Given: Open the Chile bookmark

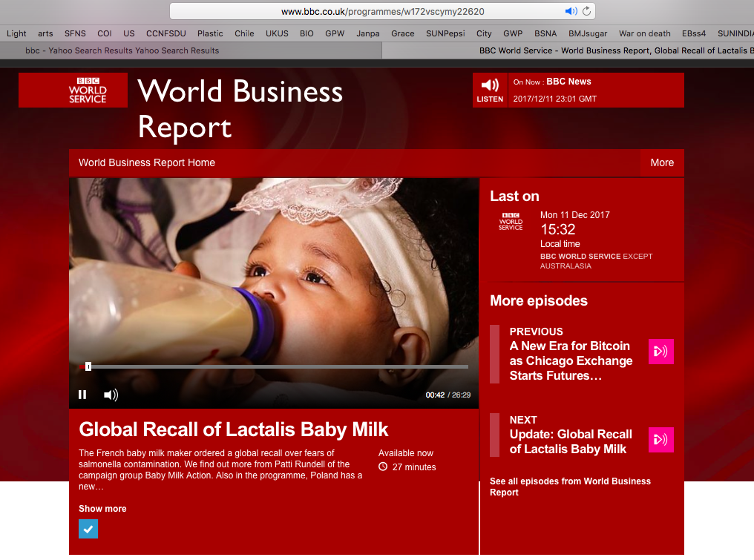Looking at the screenshot, I should click(x=244, y=33).
